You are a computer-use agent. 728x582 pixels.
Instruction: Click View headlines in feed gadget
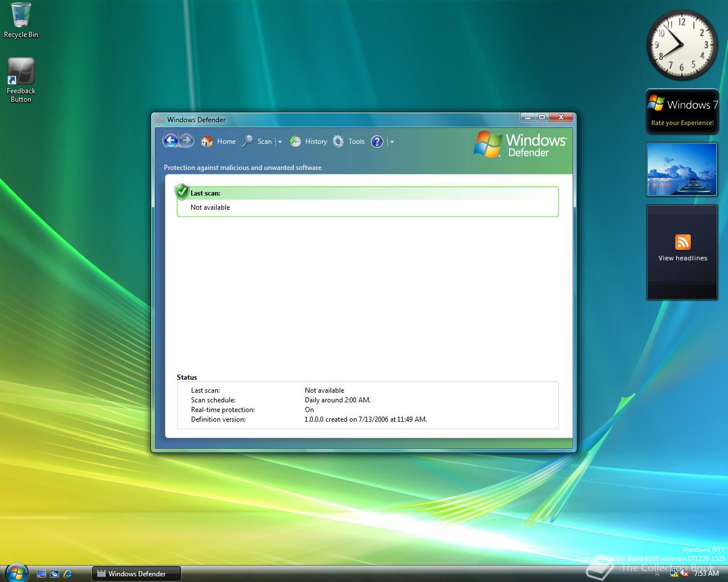click(x=682, y=258)
